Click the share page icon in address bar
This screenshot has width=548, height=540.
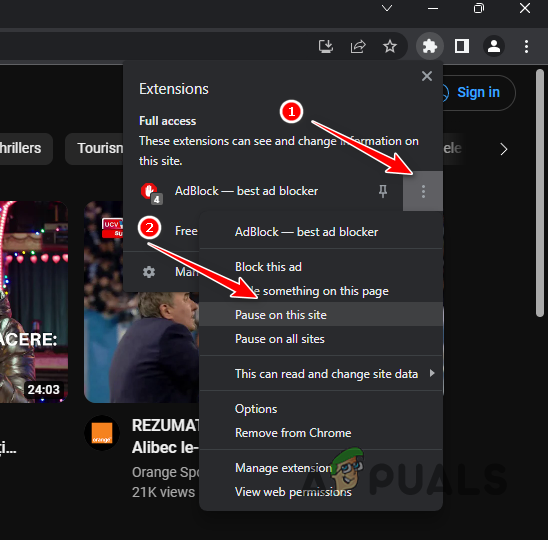[358, 46]
